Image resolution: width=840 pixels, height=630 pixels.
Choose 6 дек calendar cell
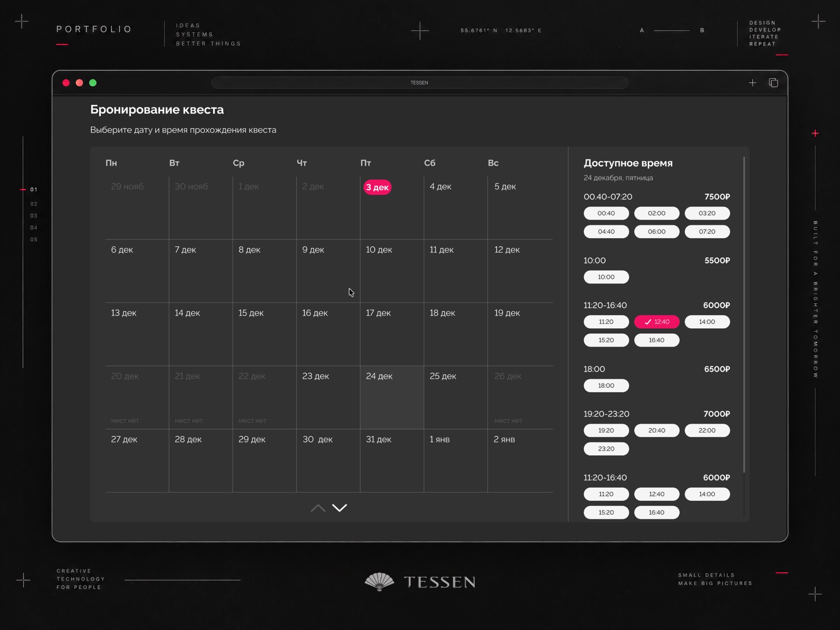137,271
